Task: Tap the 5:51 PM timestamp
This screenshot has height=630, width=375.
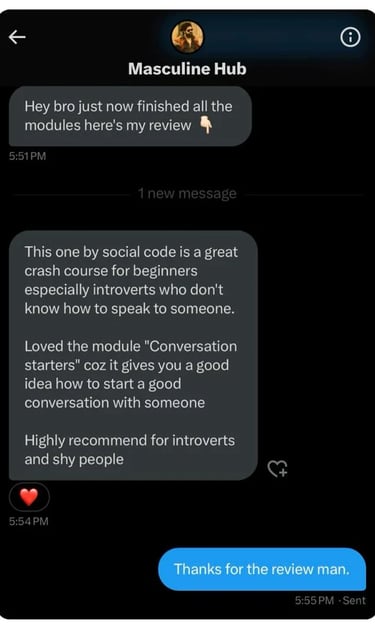Action: 27,156
